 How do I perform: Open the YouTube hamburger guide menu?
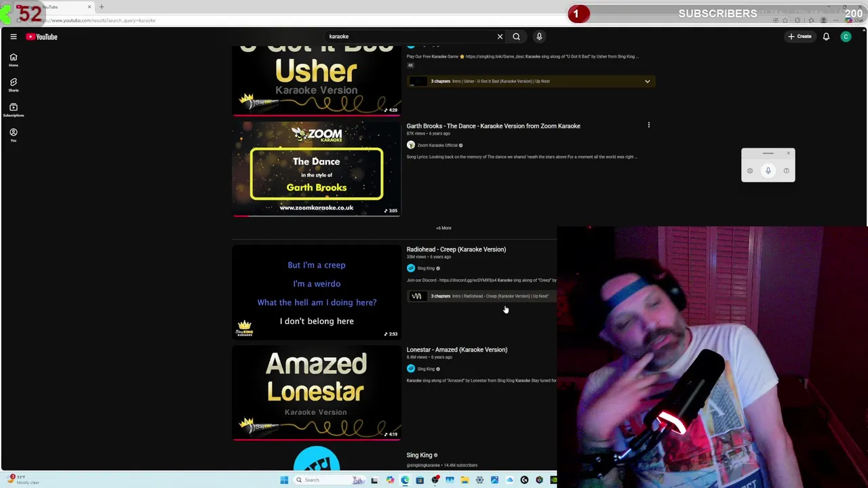pyautogui.click(x=13, y=37)
